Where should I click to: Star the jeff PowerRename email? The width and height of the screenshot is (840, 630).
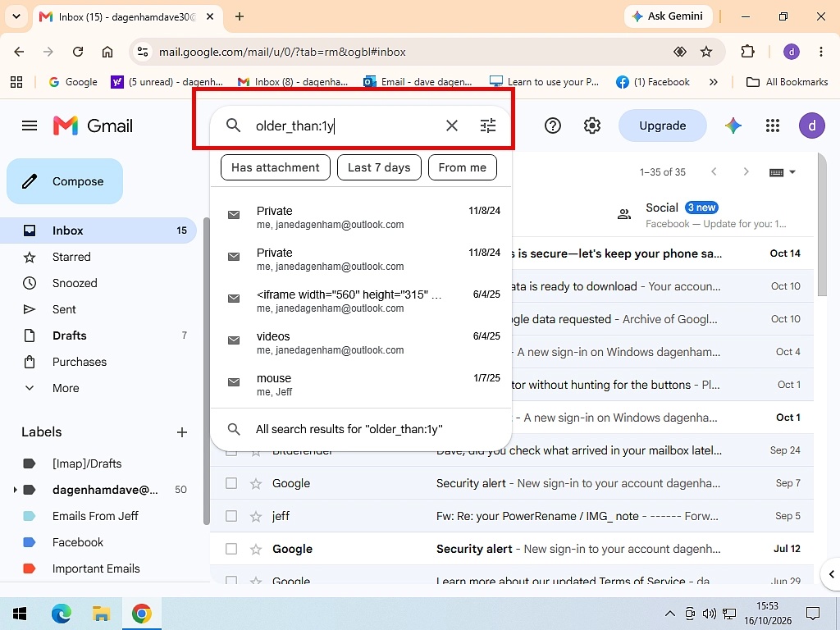[x=256, y=517]
